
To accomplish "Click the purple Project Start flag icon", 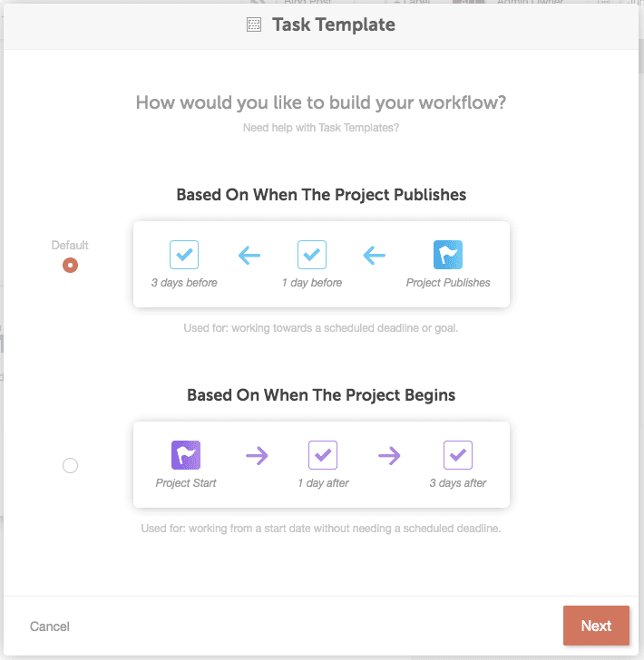I will pyautogui.click(x=186, y=455).
